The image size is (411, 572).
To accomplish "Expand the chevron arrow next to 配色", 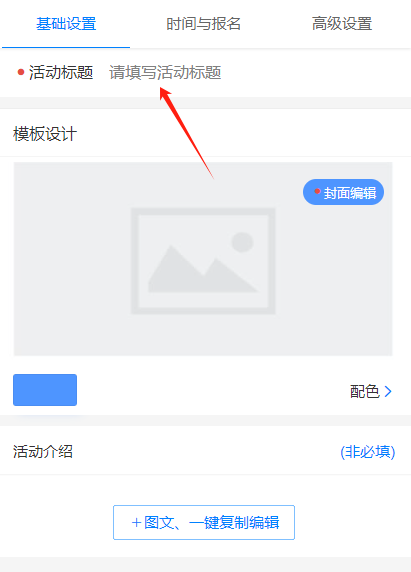I will point(388,391).
